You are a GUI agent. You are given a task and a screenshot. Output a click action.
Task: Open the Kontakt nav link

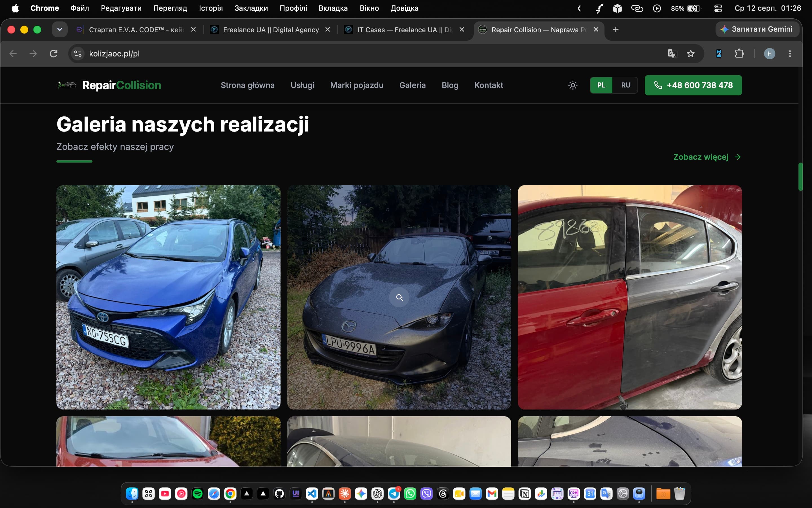pos(489,85)
